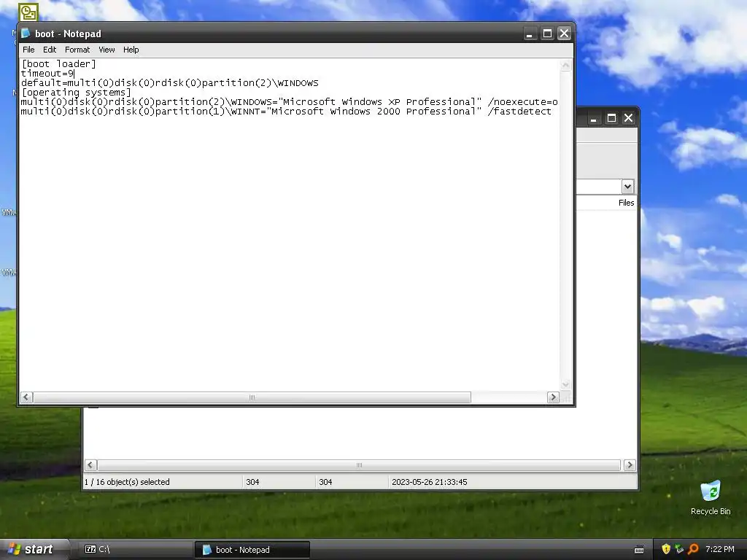Open the File menu in Notepad
Screen dimensions: 747x560
pyautogui.click(x=28, y=50)
